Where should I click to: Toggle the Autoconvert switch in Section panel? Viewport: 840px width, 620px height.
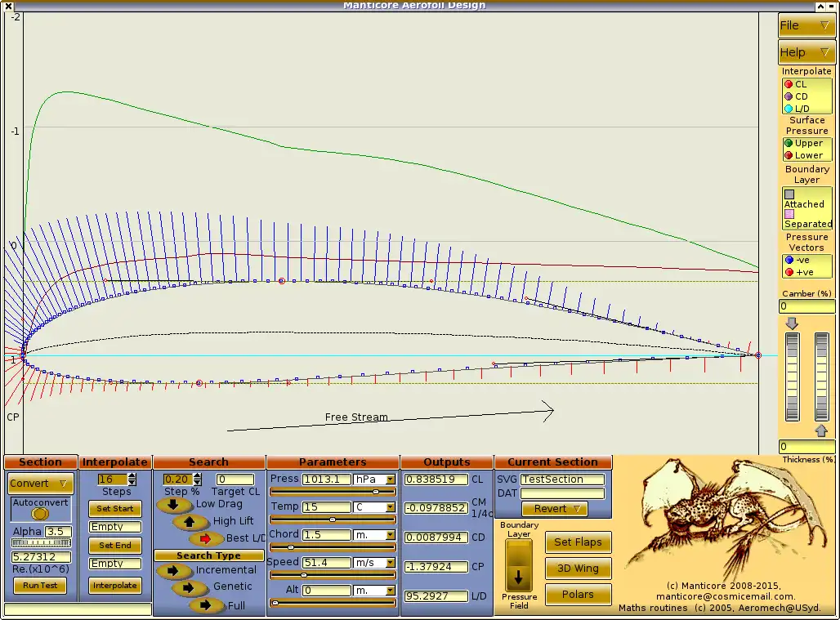(x=39, y=513)
